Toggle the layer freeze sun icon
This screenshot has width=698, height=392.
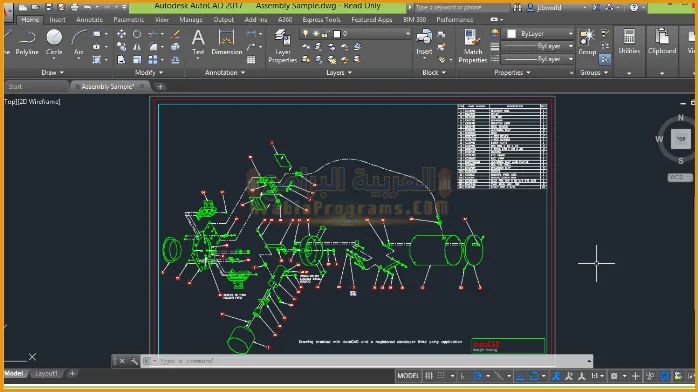pyautogui.click(x=316, y=34)
